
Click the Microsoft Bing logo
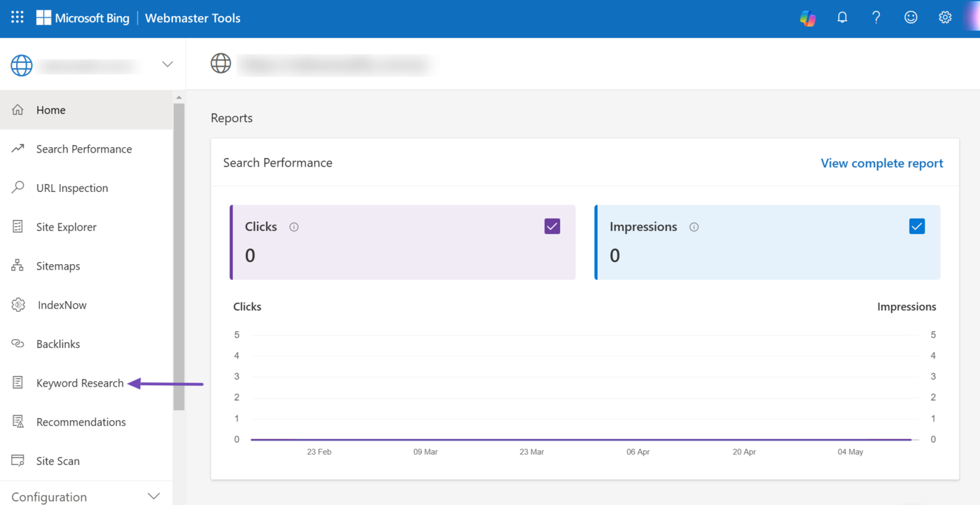click(x=83, y=18)
